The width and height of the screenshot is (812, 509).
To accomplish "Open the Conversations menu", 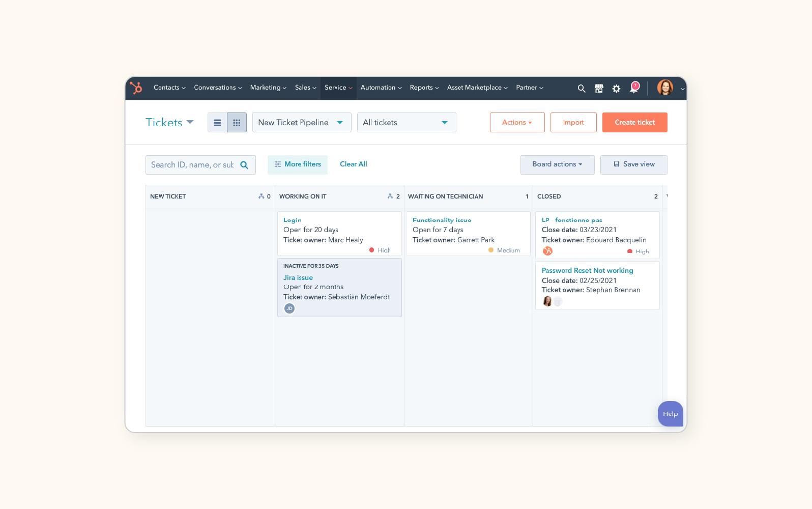I will (x=218, y=88).
